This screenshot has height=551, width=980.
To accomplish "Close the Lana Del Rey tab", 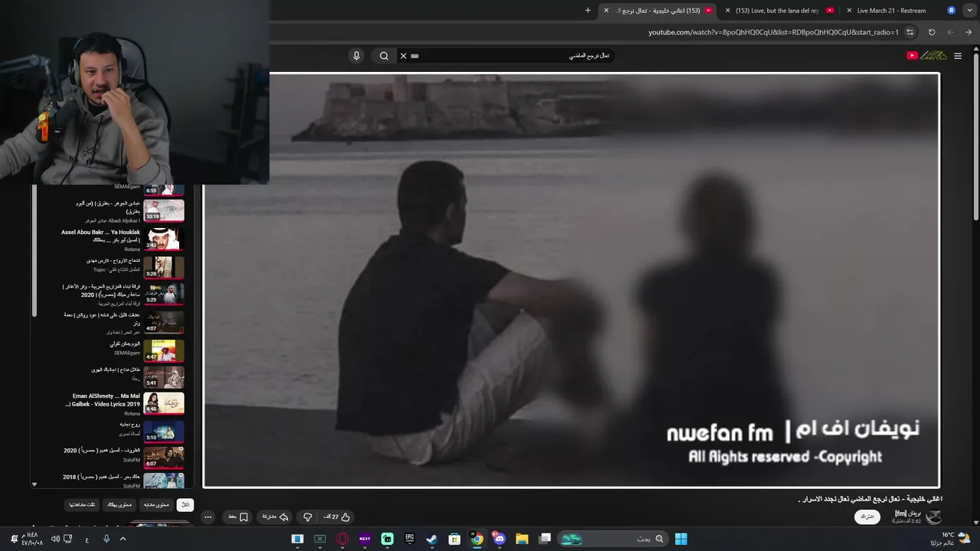I will coord(727,11).
